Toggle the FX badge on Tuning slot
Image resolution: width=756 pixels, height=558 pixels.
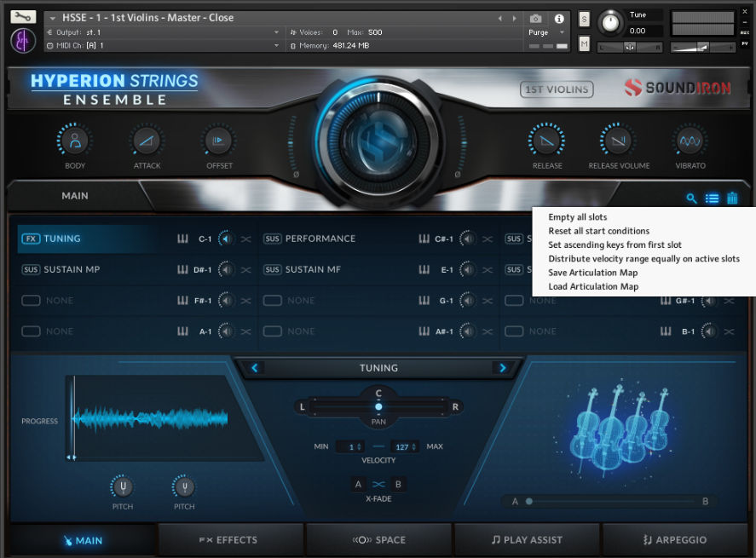pos(30,239)
